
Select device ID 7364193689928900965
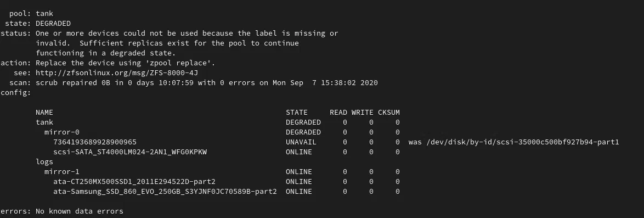tap(95, 142)
